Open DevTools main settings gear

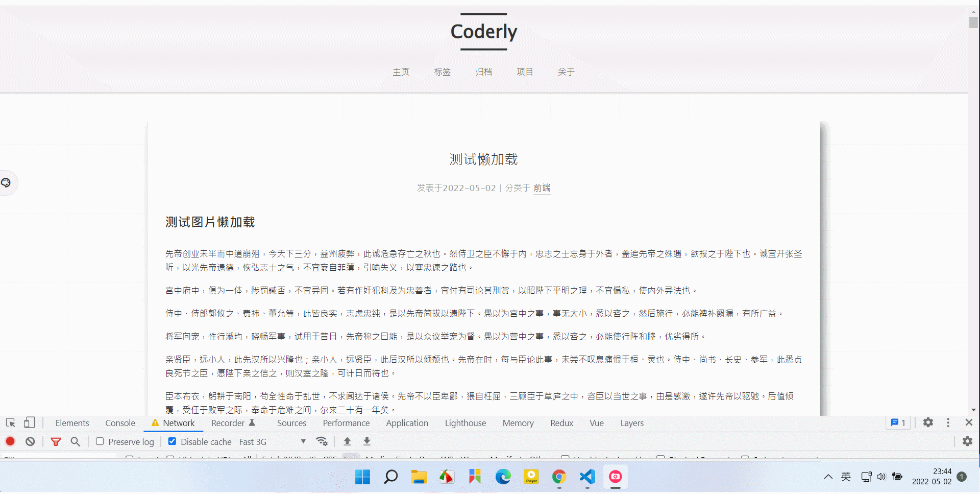(x=928, y=422)
